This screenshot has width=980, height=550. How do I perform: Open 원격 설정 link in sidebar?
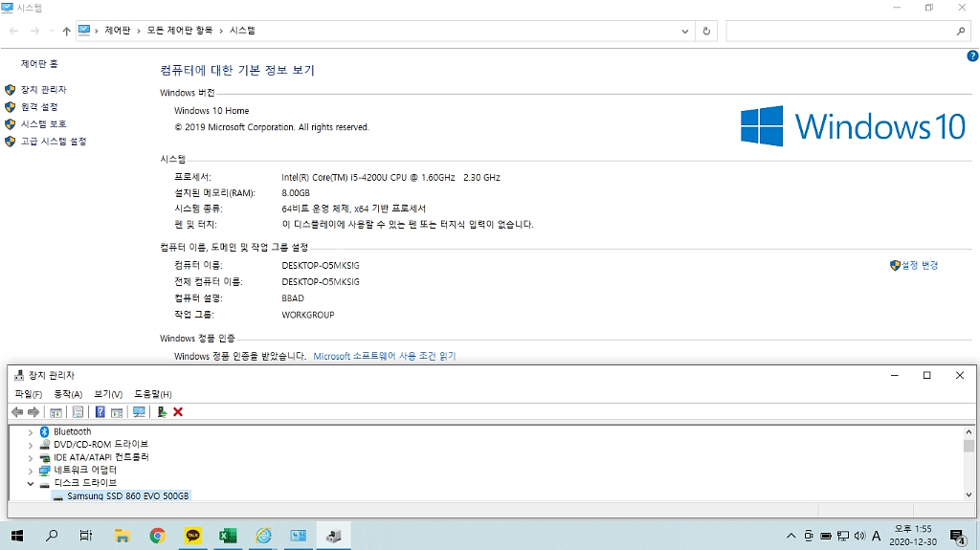(39, 107)
